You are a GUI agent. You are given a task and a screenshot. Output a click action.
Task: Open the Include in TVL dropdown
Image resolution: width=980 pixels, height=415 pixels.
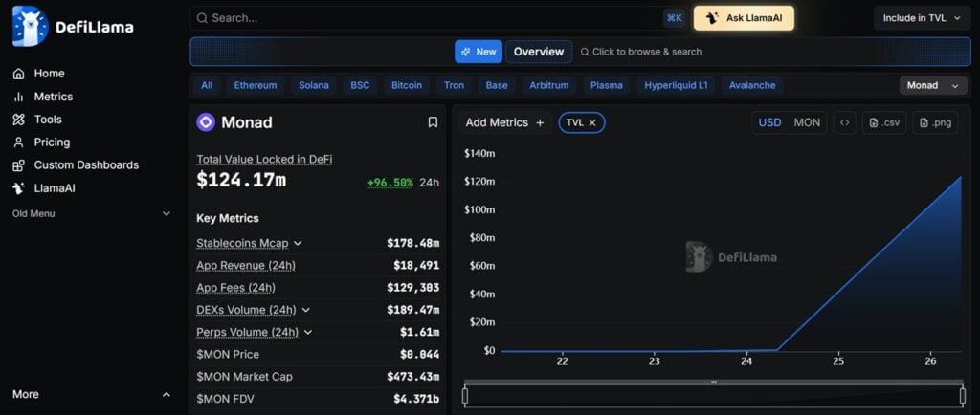coord(921,18)
